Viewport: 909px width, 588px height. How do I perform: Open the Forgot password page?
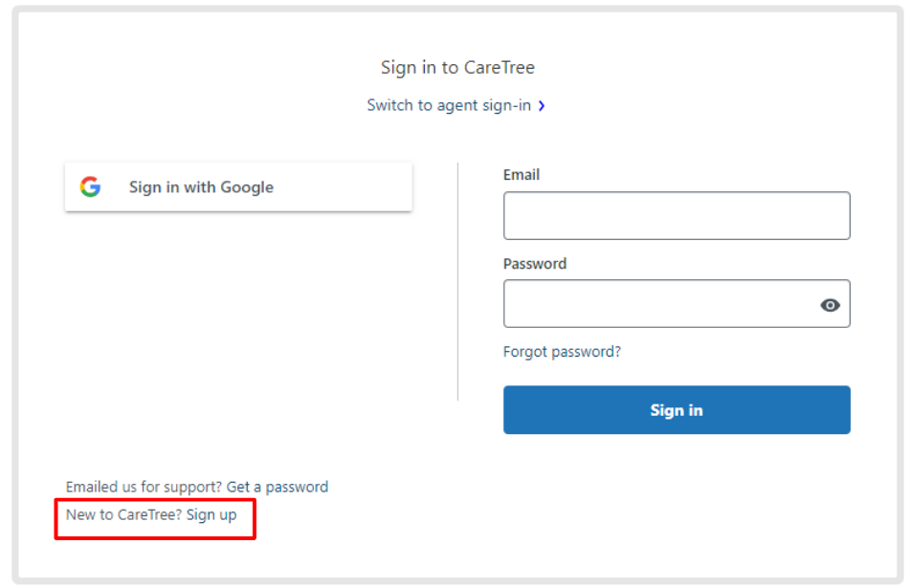tap(562, 352)
